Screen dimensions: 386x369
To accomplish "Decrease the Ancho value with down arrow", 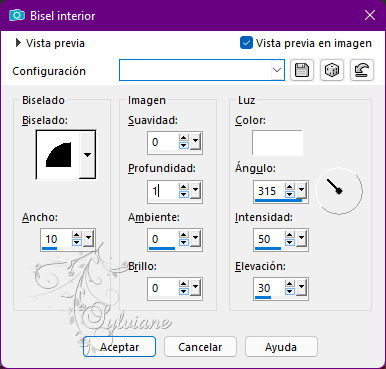I will click(77, 243).
